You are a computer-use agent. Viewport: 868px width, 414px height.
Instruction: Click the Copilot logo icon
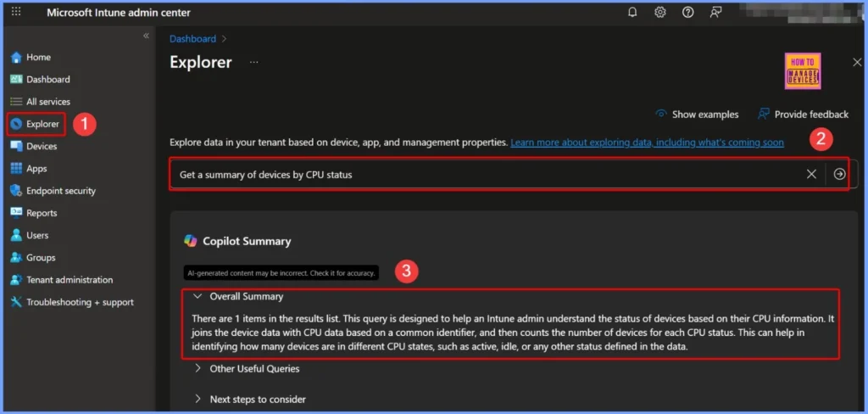coord(191,241)
